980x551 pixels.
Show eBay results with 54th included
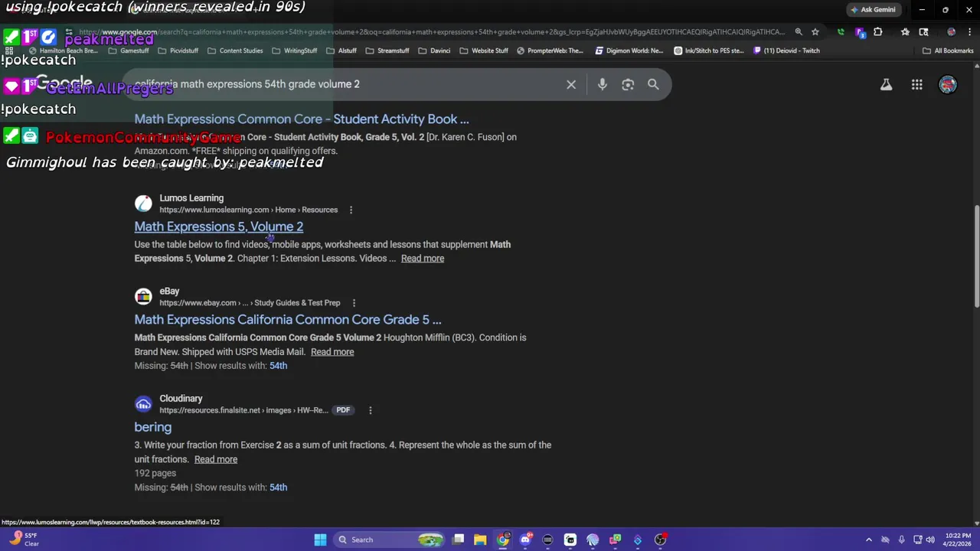[278, 366]
